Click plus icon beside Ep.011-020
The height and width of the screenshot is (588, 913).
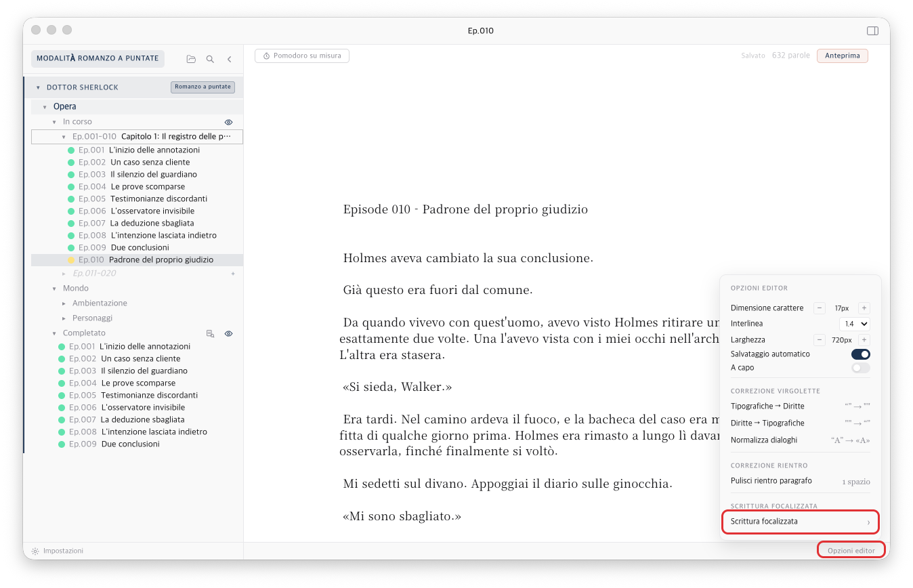pyautogui.click(x=233, y=274)
